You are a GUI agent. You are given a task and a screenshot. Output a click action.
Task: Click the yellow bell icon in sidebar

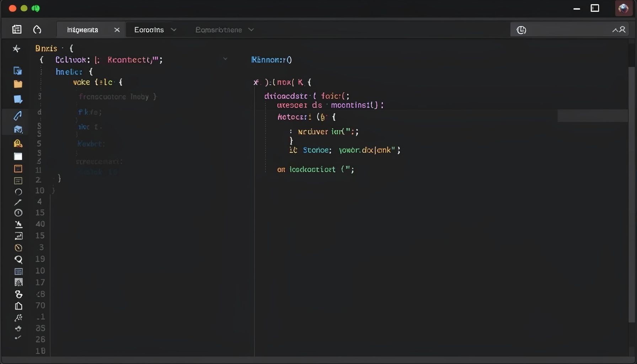18,143
